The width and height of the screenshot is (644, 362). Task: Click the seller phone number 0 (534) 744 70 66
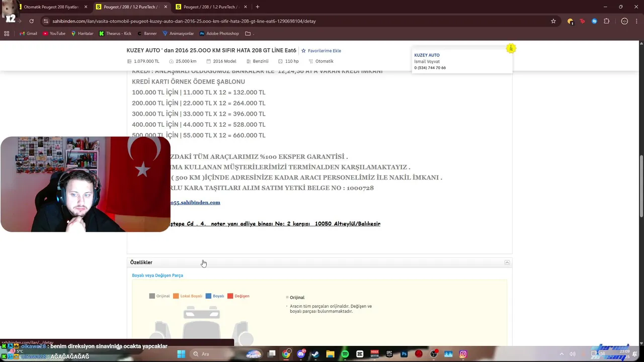point(430,68)
